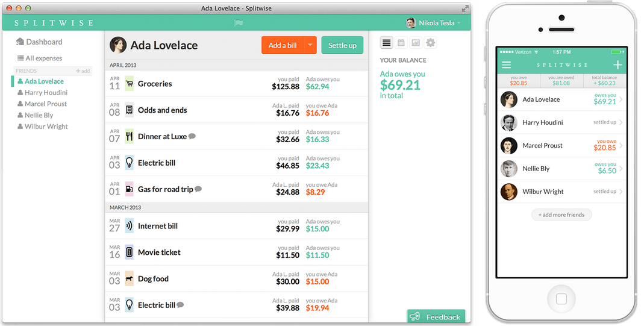Select Ada Lovelace in friends list
The width and height of the screenshot is (644, 326).
tap(40, 81)
